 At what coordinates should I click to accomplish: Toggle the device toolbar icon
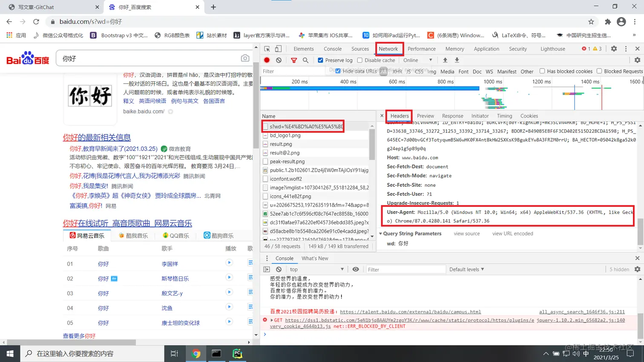[x=278, y=49]
